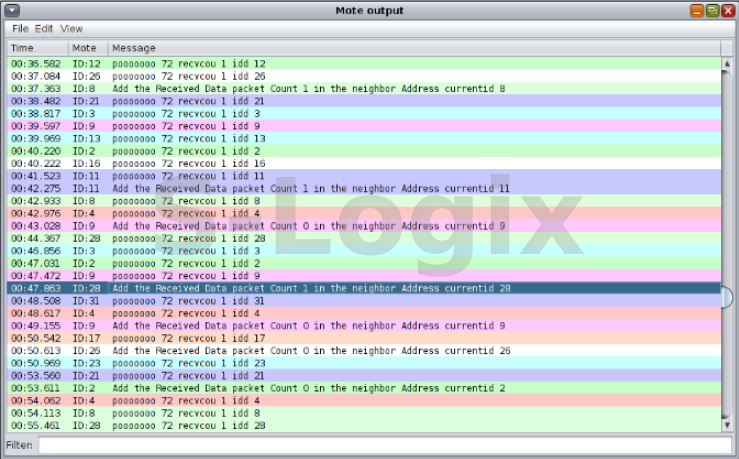The image size is (739, 459).
Task: Select the row with message idd 23
Action: click(364, 363)
